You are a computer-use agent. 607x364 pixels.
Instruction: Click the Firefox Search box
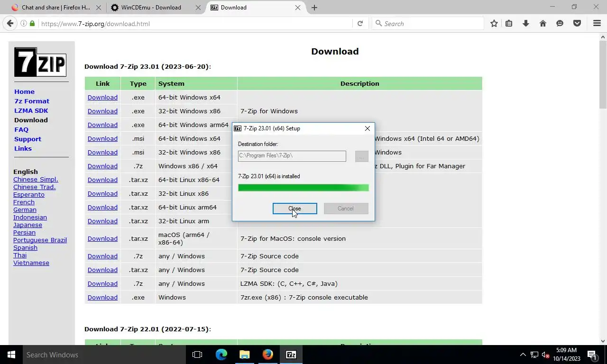click(428, 23)
